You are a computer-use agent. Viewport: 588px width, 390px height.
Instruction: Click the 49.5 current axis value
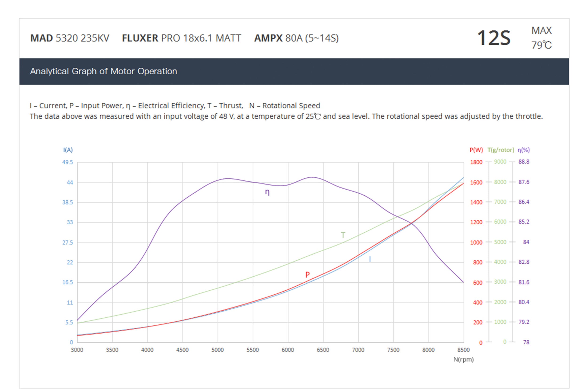68,162
